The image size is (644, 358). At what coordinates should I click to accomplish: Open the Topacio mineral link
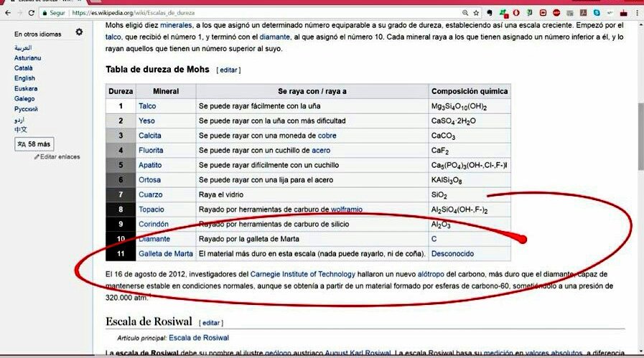(151, 209)
